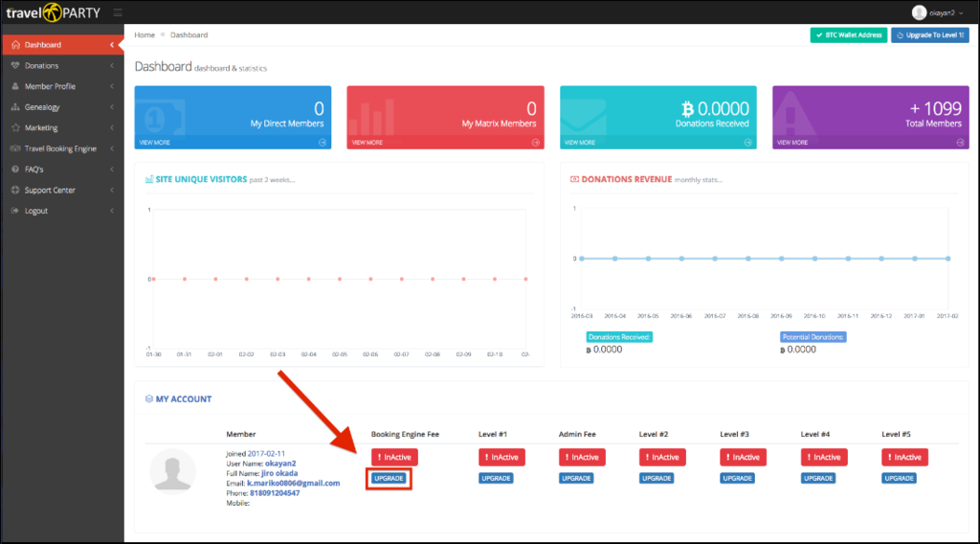Click UPGRADE under Level #5
The width and height of the screenshot is (980, 544).
click(900, 478)
